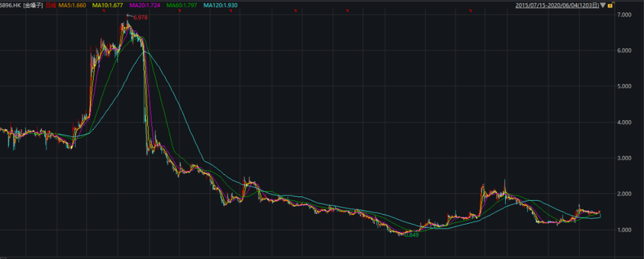Image resolution: width=644 pixels, height=259 pixels.
Task: Click the 4.000 price axis label
Action: tap(624, 122)
